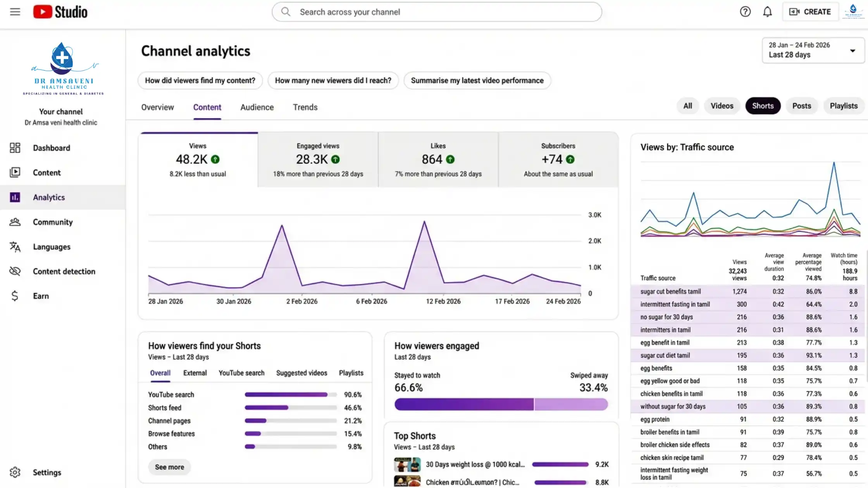Open the hamburger navigation menu
Viewport: 868px width, 488px height.
15,12
